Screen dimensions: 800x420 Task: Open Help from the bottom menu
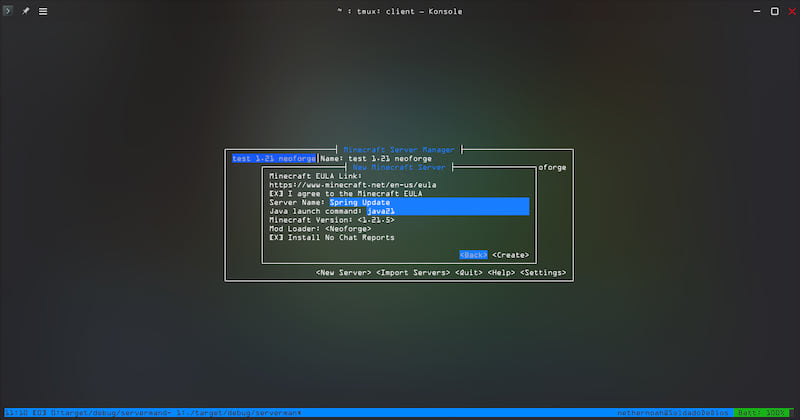click(502, 272)
